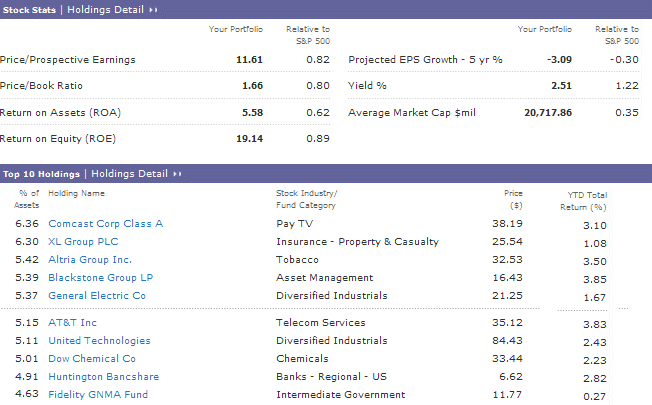Open Dow Chemical Co holding
The width and height of the screenshot is (652, 405).
coord(92,358)
